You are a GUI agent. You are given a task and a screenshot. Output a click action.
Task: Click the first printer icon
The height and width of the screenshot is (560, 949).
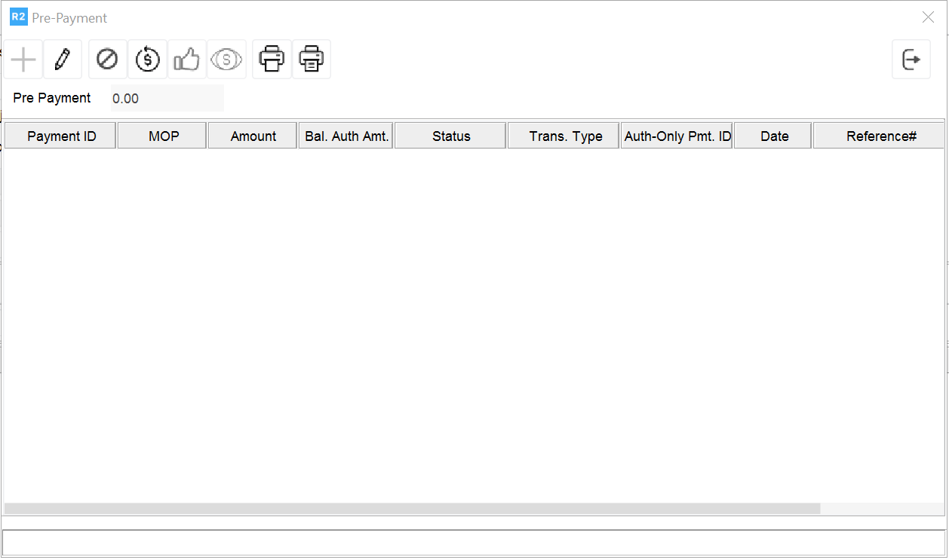click(272, 60)
